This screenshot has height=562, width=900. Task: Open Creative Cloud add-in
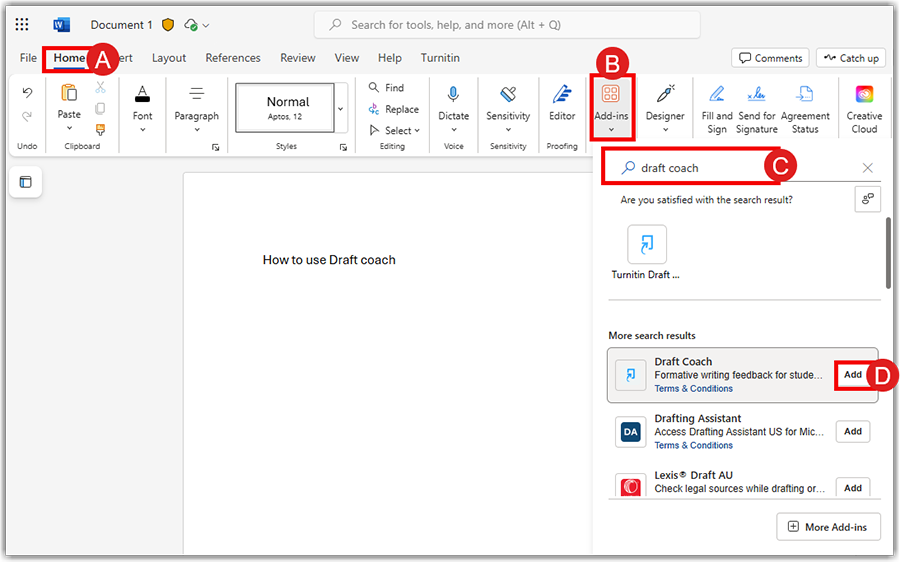pyautogui.click(x=864, y=95)
